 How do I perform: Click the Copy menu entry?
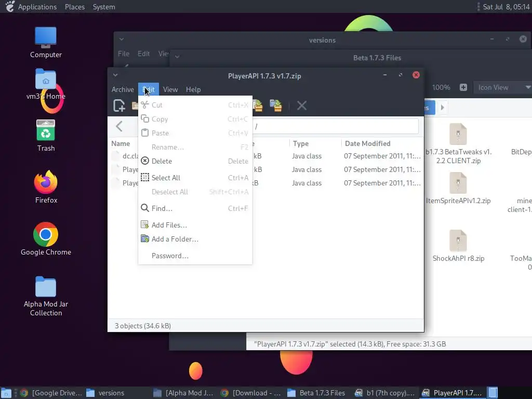click(195, 119)
